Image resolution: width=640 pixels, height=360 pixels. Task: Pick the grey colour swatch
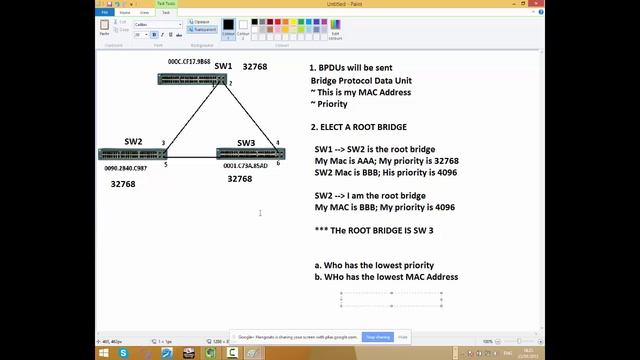click(x=262, y=22)
